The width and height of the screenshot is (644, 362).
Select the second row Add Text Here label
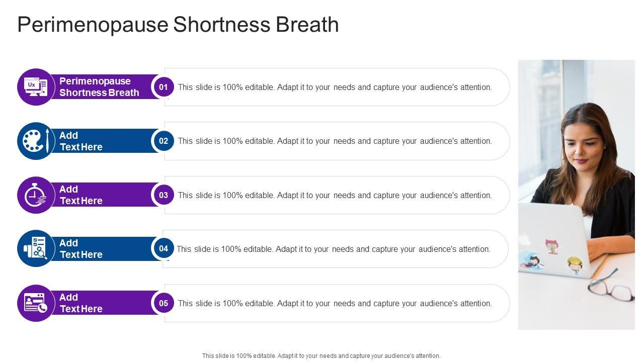click(x=81, y=141)
